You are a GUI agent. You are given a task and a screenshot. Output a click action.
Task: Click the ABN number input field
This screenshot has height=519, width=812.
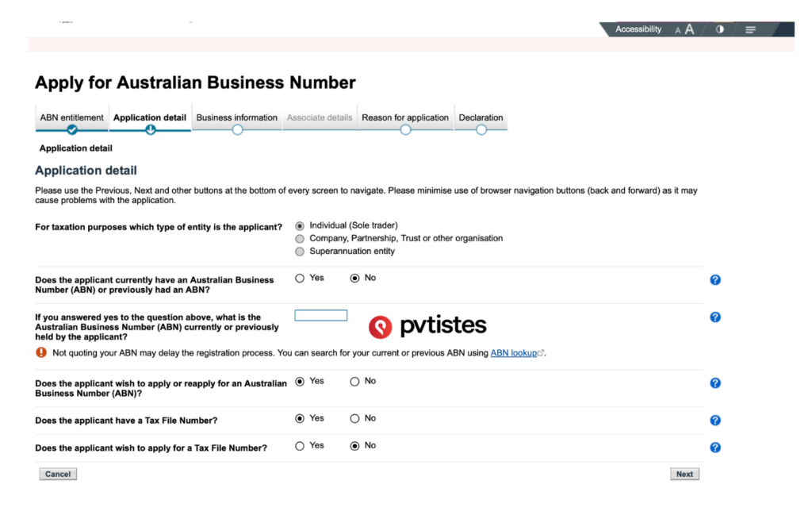pos(320,315)
